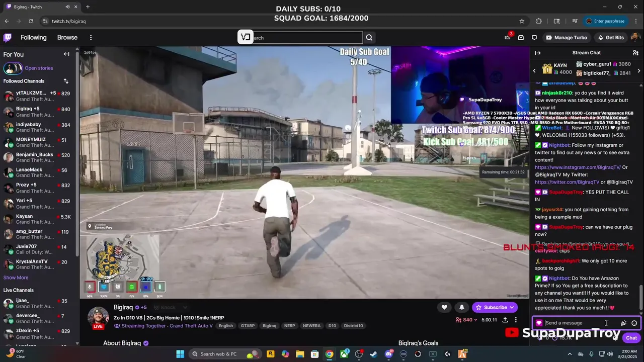Viewport: 644px width, 362px height.
Task: Open BigIraq streamer avatar
Action: pos(98,318)
